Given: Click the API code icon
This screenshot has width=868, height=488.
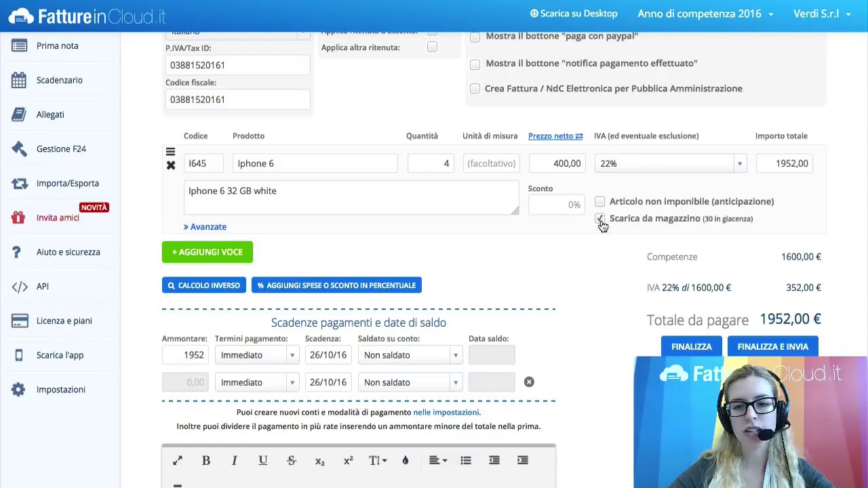Looking at the screenshot, I should point(19,286).
